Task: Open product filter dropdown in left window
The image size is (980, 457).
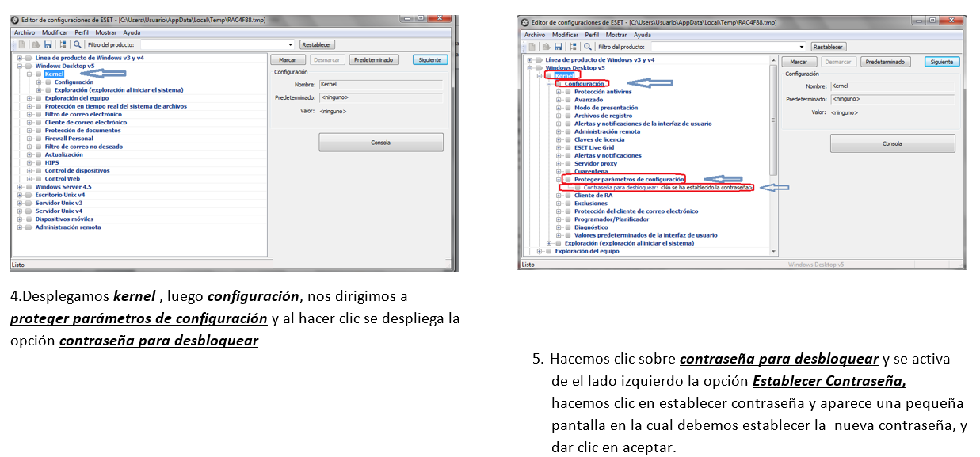Action: click(290, 45)
